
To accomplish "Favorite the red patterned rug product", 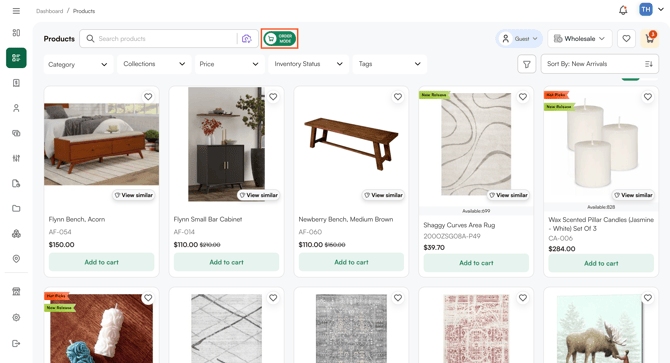I will pyautogui.click(x=523, y=298).
